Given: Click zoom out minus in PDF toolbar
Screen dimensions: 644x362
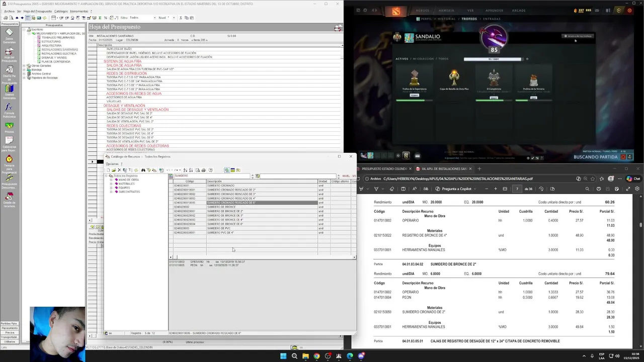Looking at the screenshot, I should pyautogui.click(x=487, y=189).
